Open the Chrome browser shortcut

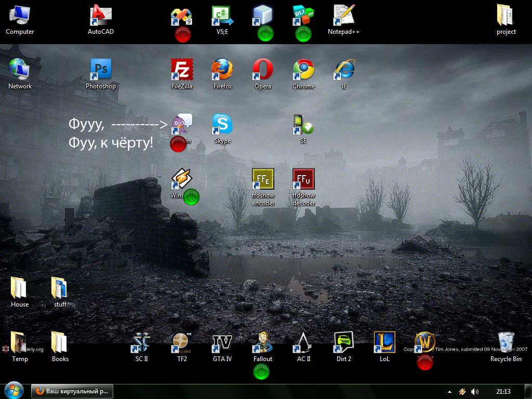pyautogui.click(x=303, y=70)
